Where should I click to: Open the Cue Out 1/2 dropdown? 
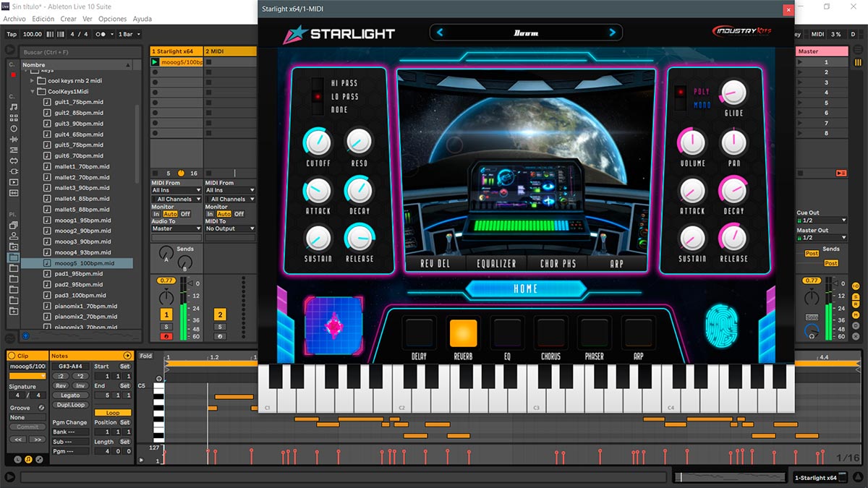(x=821, y=221)
